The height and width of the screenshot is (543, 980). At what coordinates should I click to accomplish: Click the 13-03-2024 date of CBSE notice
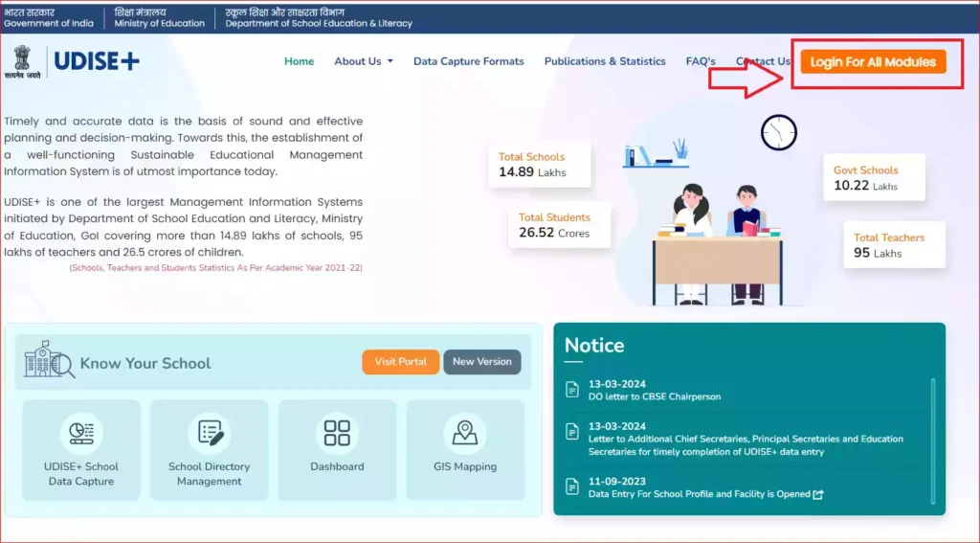617,384
